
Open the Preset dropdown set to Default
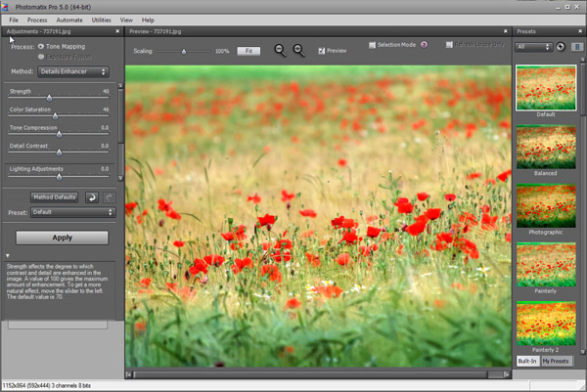point(73,212)
